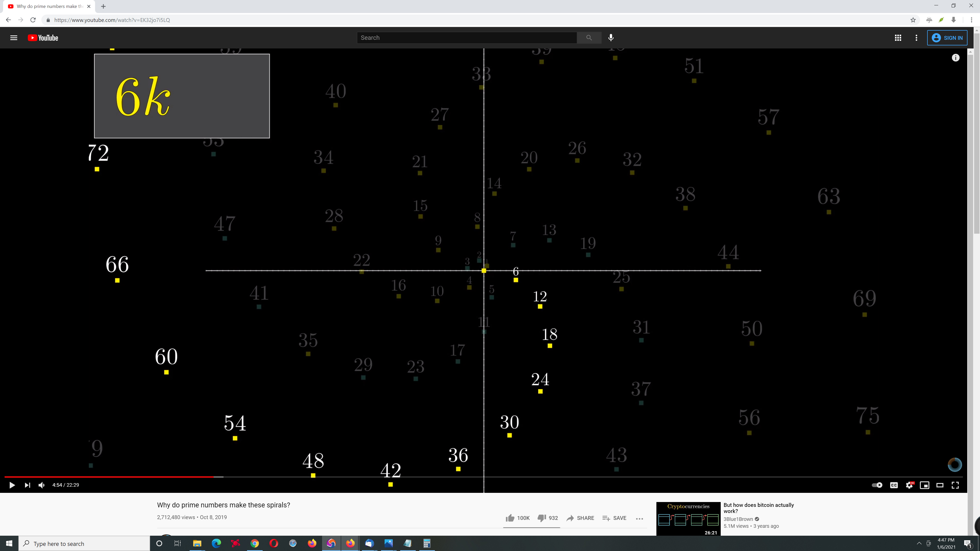Switch to theater mode
980x551 pixels.
(x=940, y=485)
